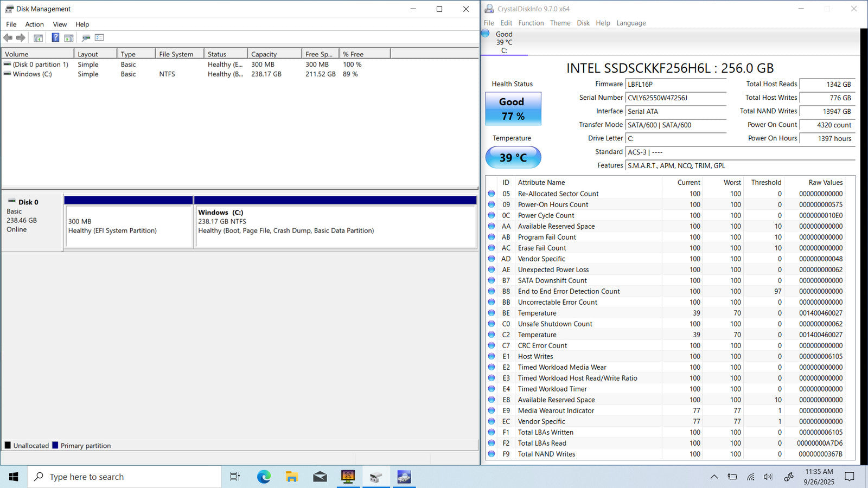Open Microsoft Edge from the taskbar
The image size is (868, 488).
(x=264, y=477)
